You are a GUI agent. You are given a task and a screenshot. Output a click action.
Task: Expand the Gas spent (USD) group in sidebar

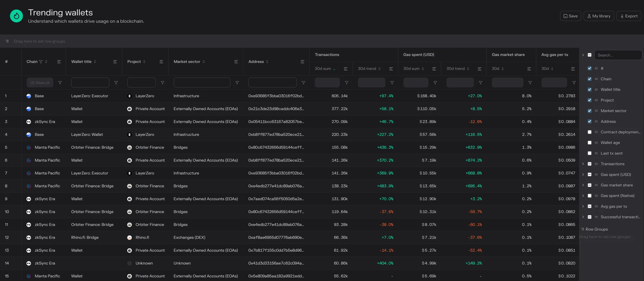coord(583,175)
